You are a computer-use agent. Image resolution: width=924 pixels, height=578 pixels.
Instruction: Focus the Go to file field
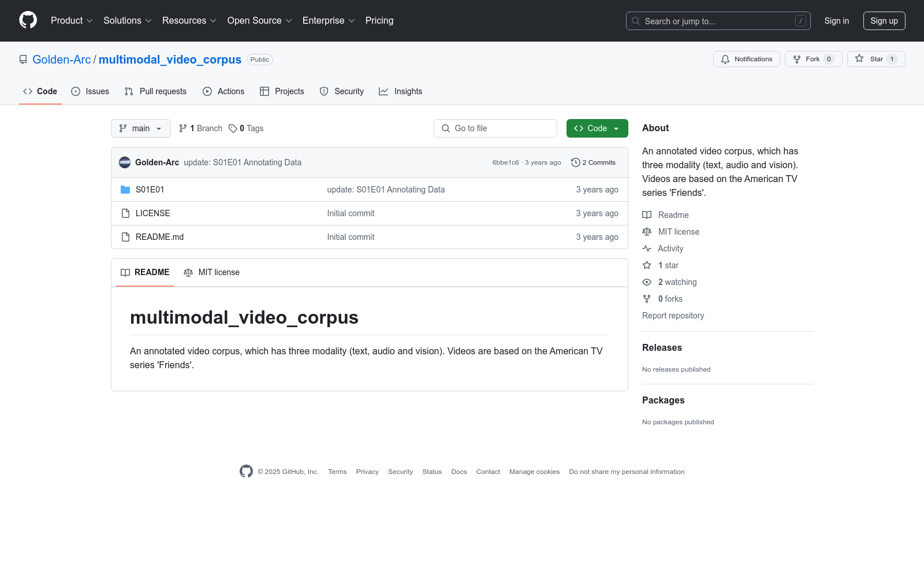click(x=495, y=128)
